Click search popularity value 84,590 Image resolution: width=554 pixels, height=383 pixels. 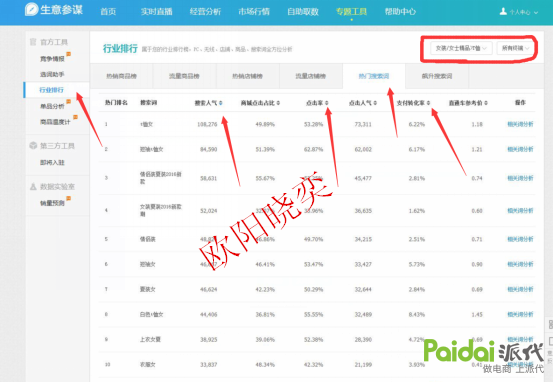point(208,149)
